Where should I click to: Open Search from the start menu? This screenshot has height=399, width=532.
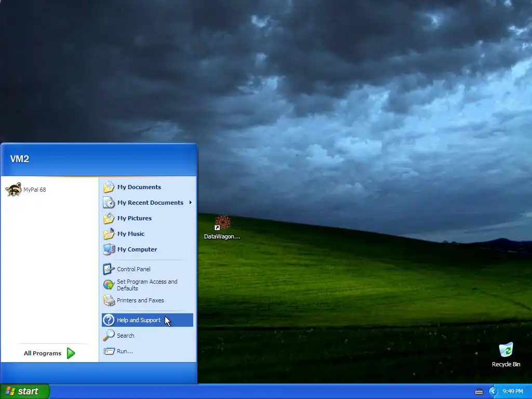point(147,336)
